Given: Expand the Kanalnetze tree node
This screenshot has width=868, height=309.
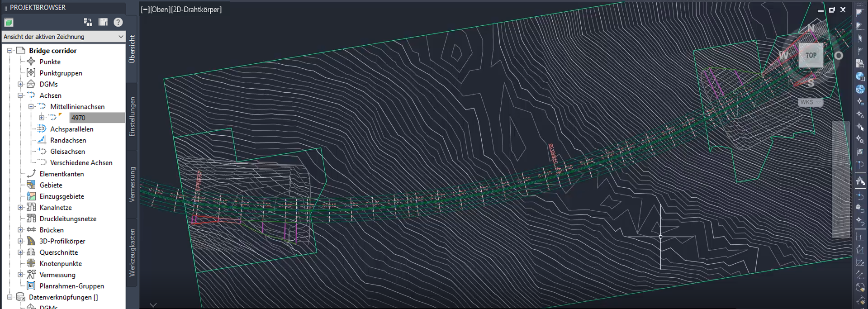Looking at the screenshot, I should pos(20,208).
